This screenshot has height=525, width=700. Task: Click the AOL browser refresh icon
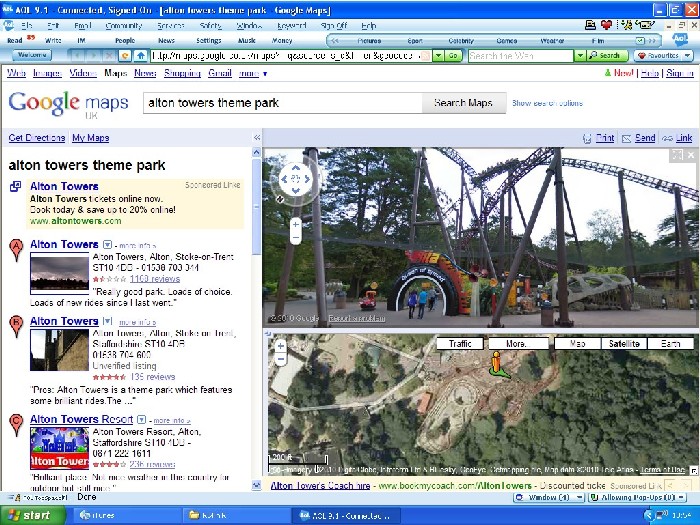pyautogui.click(x=125, y=56)
